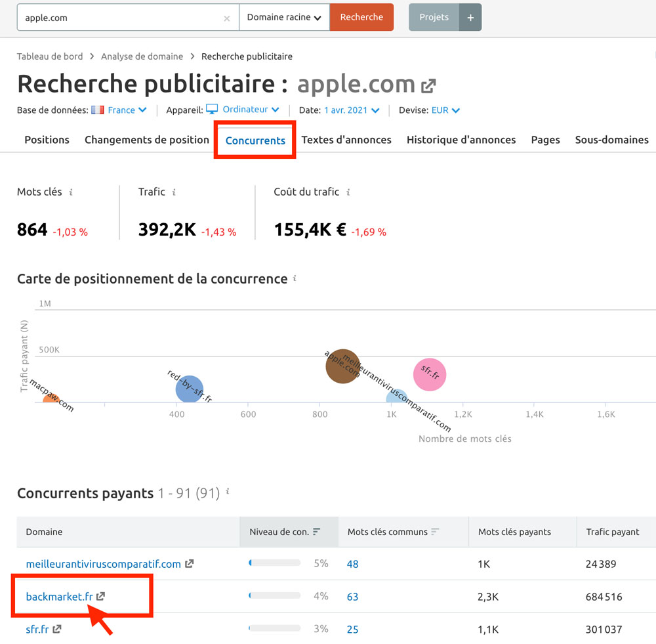Show info icon next to Mots clés
The width and height of the screenshot is (656, 644).
[71, 192]
